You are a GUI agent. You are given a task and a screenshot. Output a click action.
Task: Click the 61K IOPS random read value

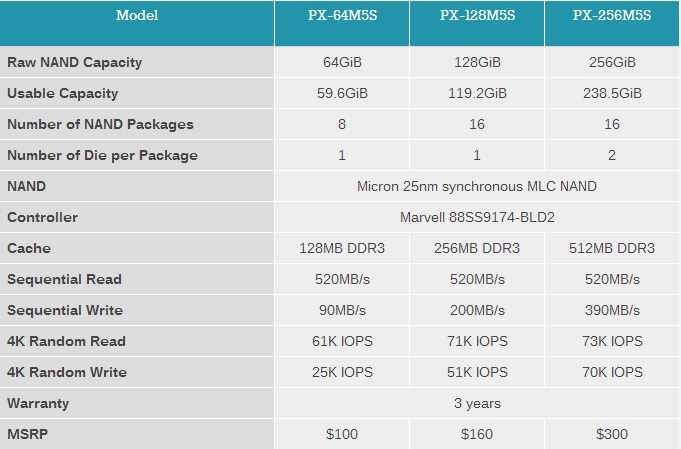coord(342,341)
